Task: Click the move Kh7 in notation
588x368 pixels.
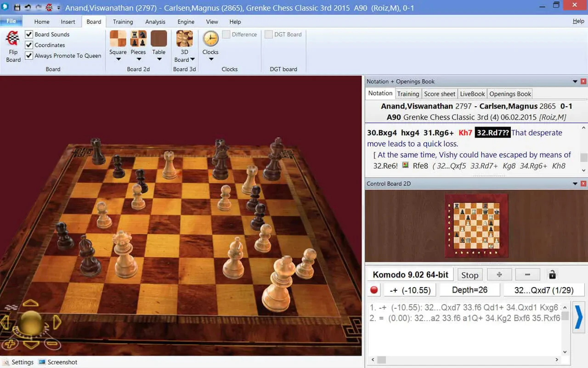Action: click(465, 132)
